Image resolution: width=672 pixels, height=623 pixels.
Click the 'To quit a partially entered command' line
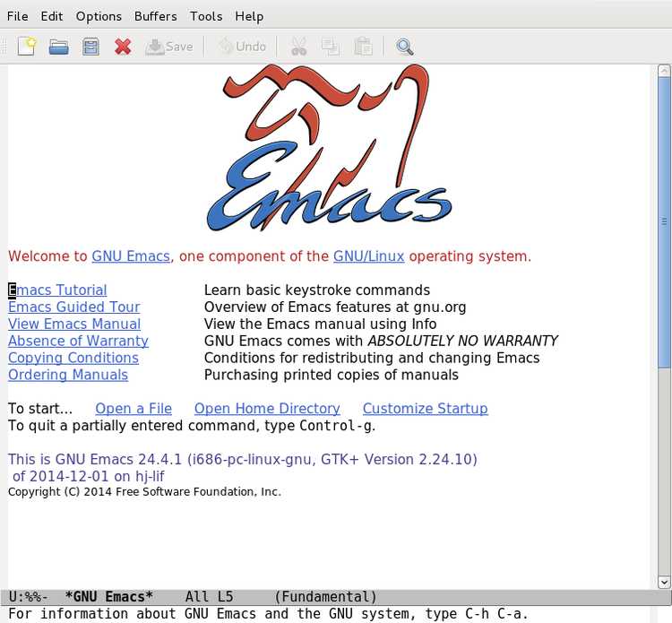click(x=192, y=425)
